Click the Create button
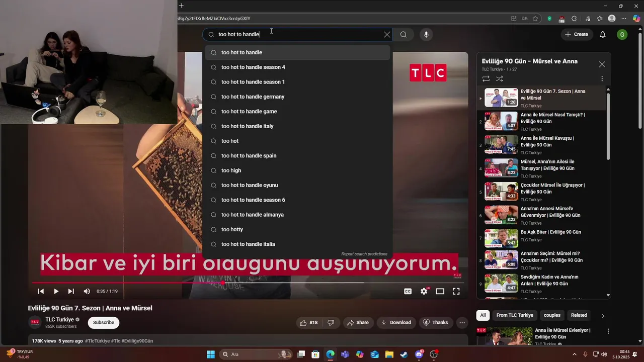 576,35
